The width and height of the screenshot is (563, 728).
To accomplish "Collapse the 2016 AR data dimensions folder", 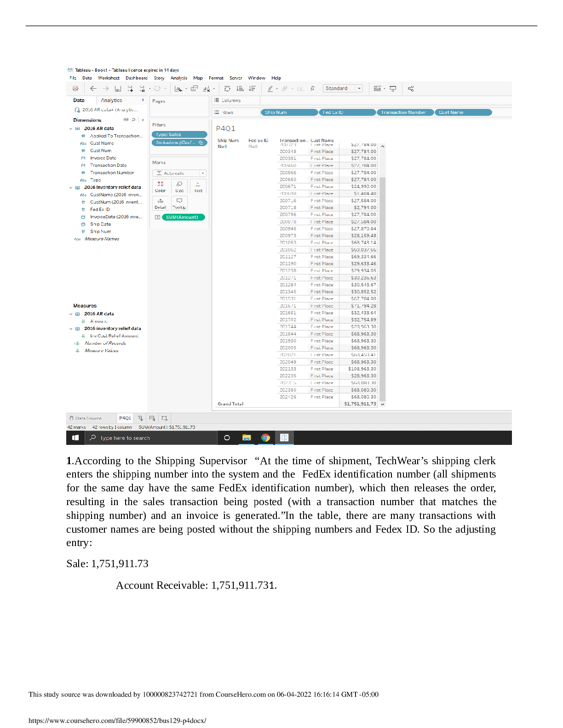I will (x=71, y=129).
